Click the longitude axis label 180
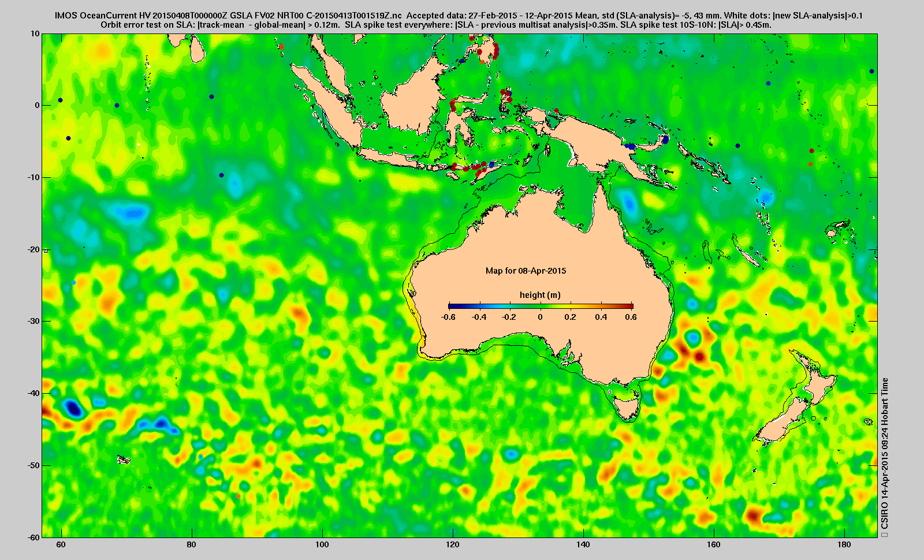Image resolution: width=924 pixels, height=560 pixels. pyautogui.click(x=844, y=545)
